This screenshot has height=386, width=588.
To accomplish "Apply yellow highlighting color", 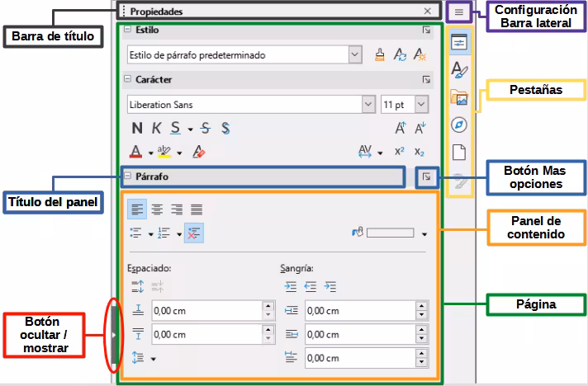I will (x=164, y=152).
